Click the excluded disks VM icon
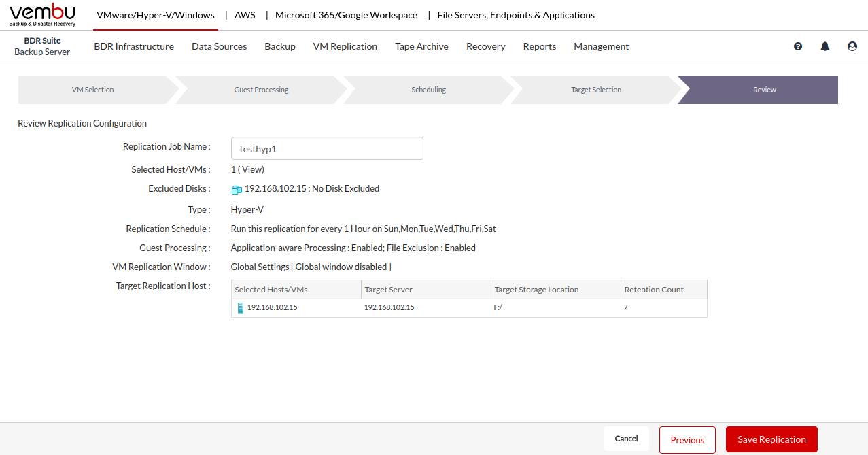 237,190
